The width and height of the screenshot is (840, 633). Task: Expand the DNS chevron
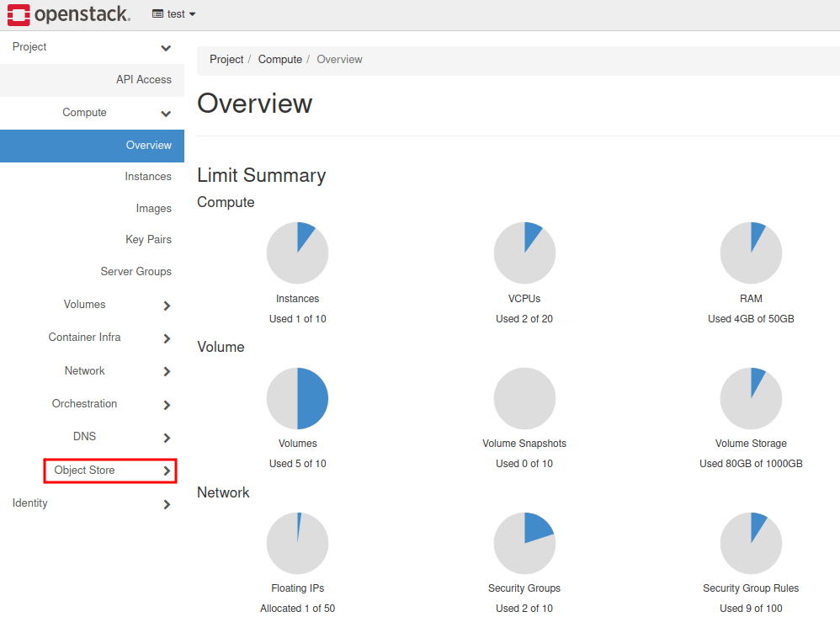tap(167, 438)
